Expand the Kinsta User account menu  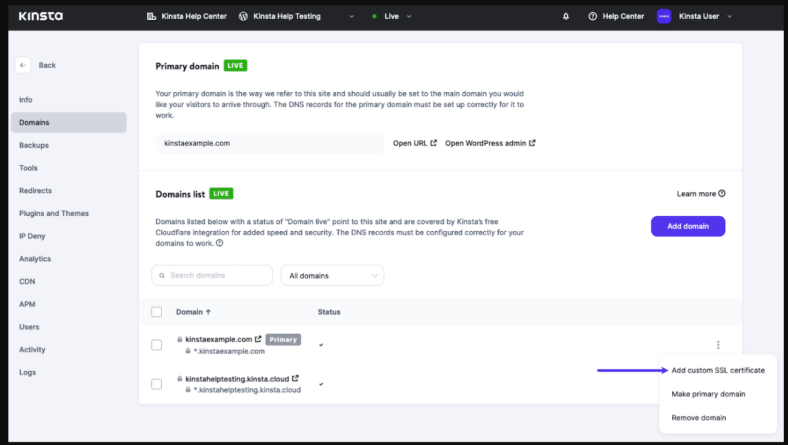(x=729, y=16)
